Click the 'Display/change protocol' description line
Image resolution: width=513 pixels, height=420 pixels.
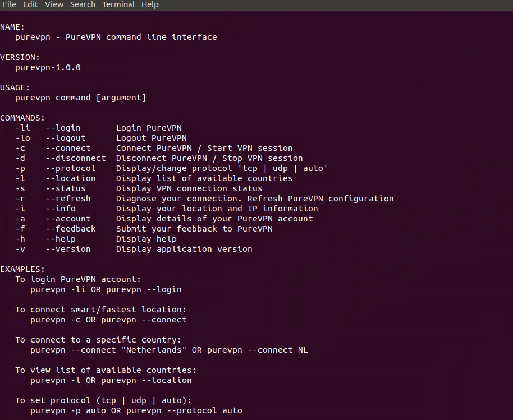(222, 168)
